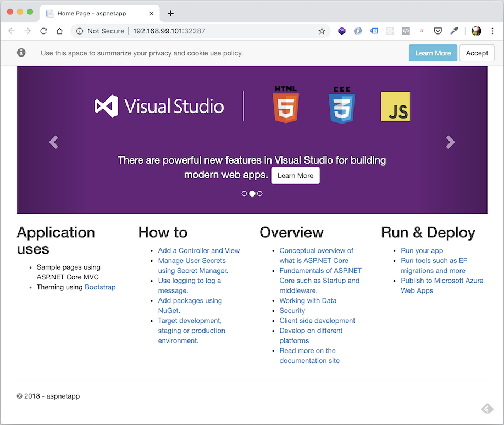Reload the current page

tap(44, 31)
